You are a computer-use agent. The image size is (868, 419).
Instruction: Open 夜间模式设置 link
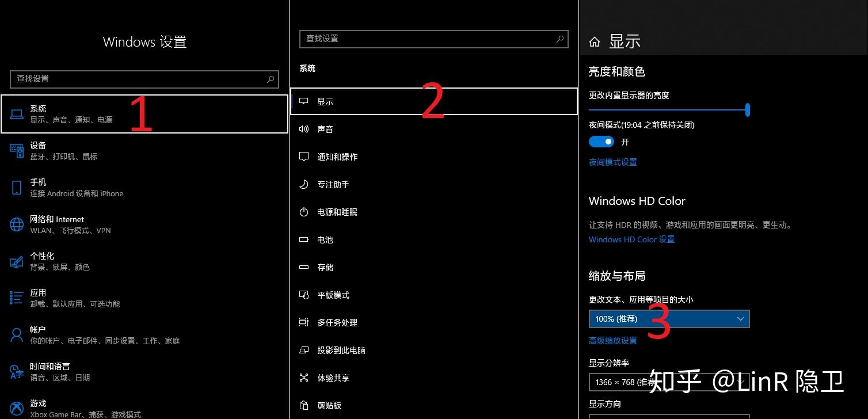pos(612,162)
